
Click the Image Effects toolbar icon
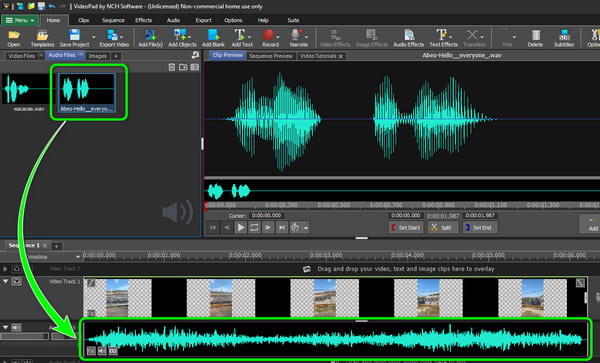click(371, 35)
